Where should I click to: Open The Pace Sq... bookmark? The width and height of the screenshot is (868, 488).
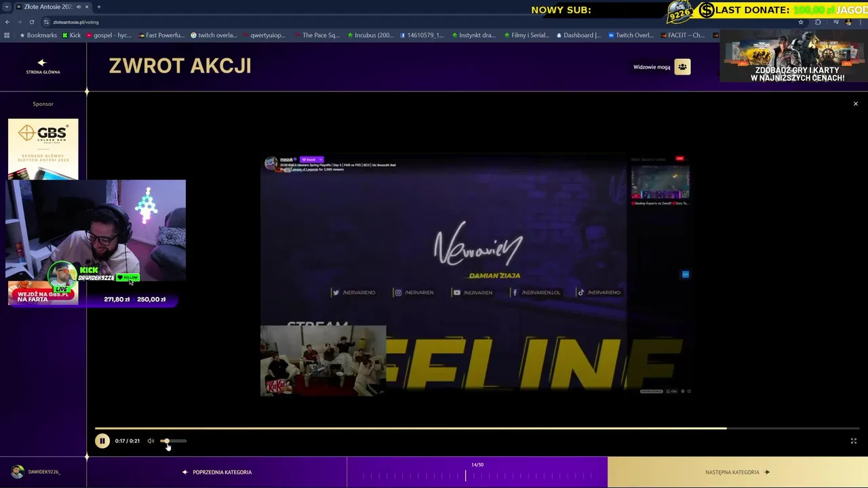pos(317,35)
